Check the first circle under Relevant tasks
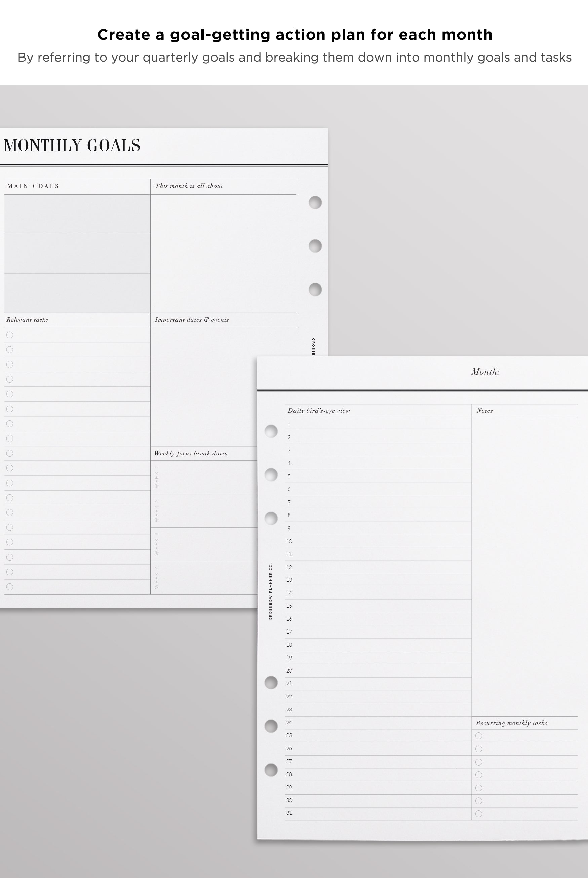Screen dimensions: 588x878 [x=10, y=335]
